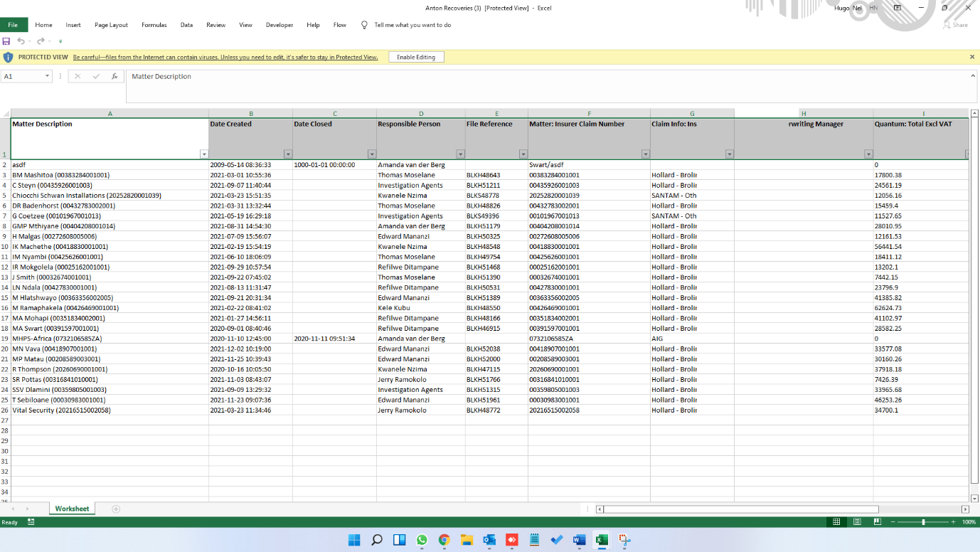
Task: Open the Developer ribbon tab
Action: click(x=279, y=25)
